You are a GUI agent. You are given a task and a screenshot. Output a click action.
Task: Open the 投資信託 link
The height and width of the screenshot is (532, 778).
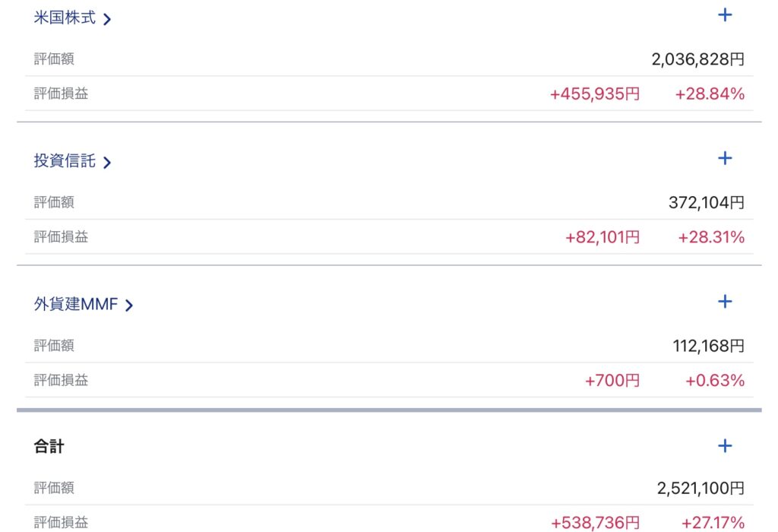coord(65,161)
